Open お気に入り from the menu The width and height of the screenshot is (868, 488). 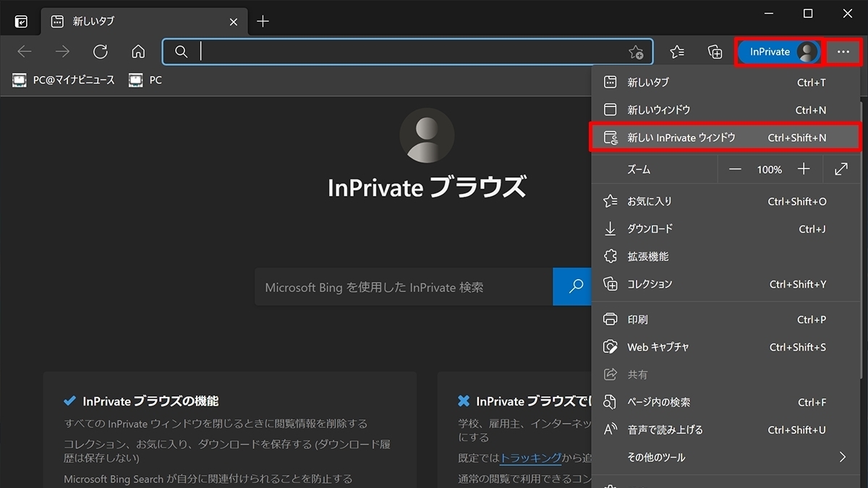[726, 201]
